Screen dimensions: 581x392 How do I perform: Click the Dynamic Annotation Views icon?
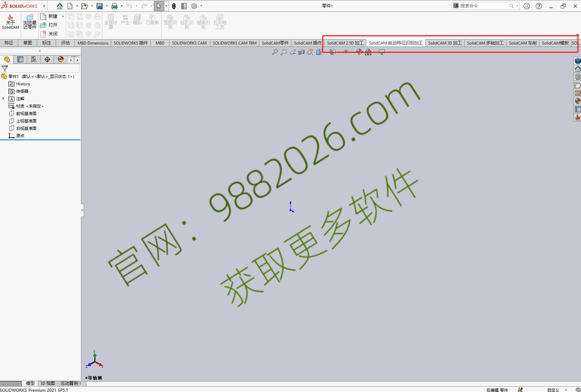pyautogui.click(x=310, y=52)
